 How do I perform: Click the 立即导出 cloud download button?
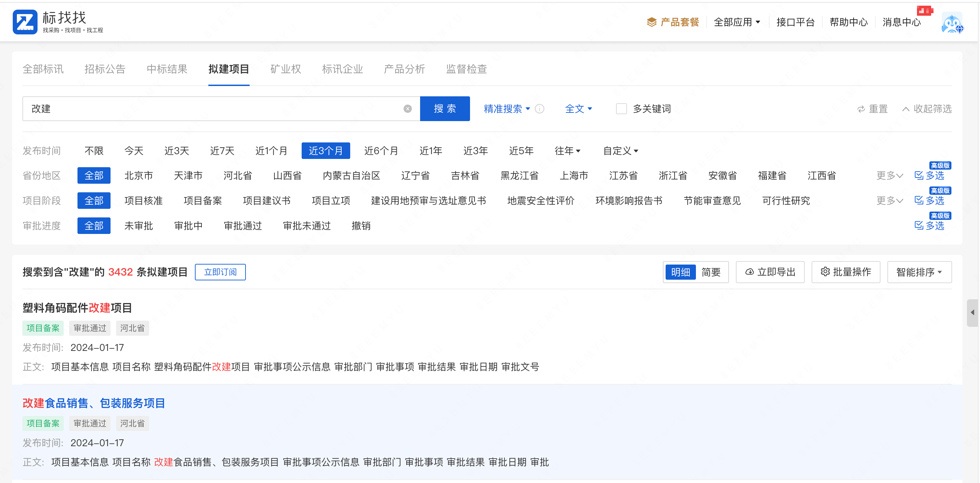770,272
